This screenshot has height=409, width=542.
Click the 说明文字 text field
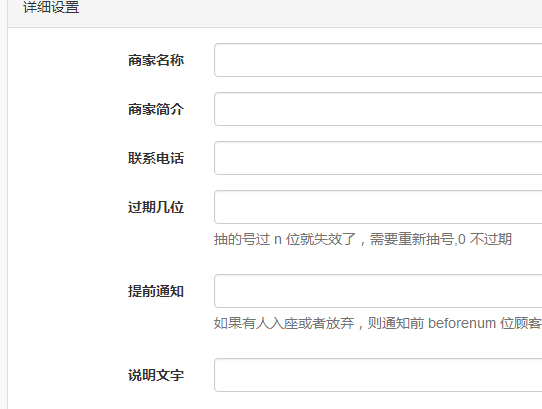(378, 375)
